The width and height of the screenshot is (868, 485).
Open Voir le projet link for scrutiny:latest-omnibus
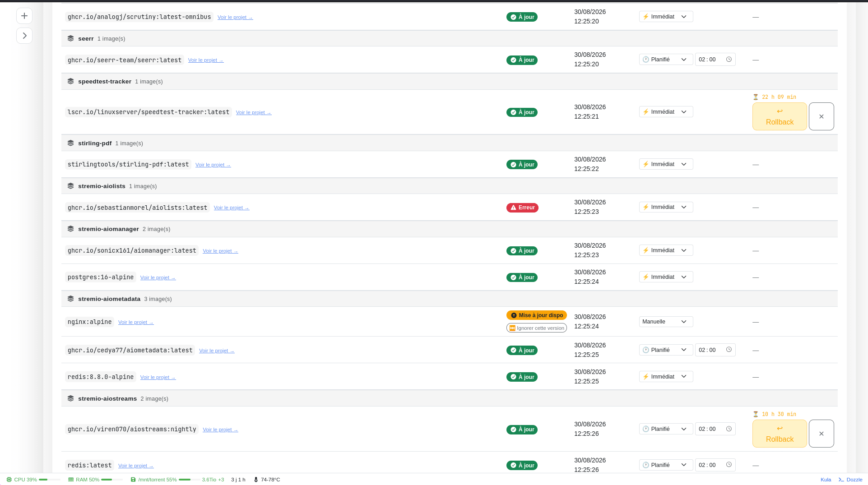tap(235, 17)
